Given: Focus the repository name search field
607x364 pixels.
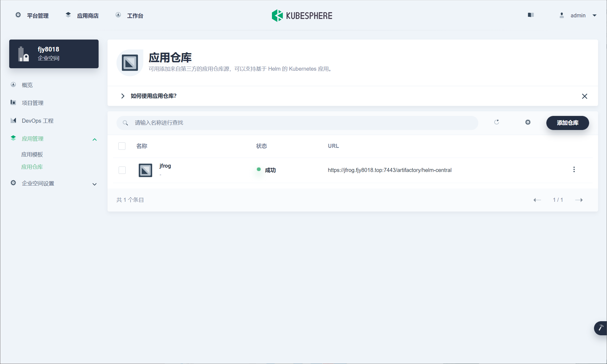Looking at the screenshot, I should [298, 123].
